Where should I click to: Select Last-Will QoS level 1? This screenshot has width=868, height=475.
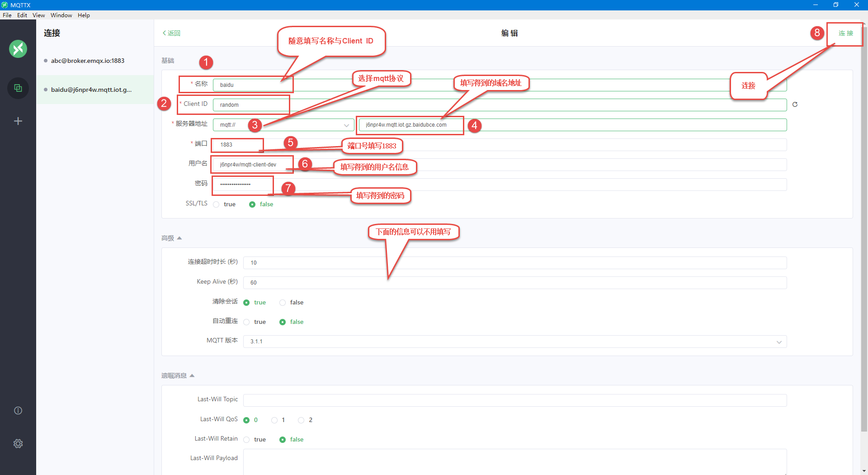274,420
